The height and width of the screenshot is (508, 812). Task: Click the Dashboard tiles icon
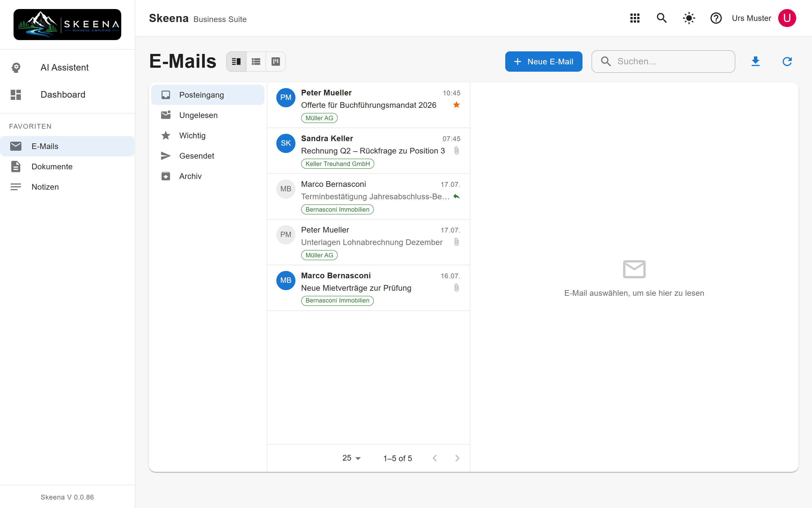pyautogui.click(x=16, y=95)
